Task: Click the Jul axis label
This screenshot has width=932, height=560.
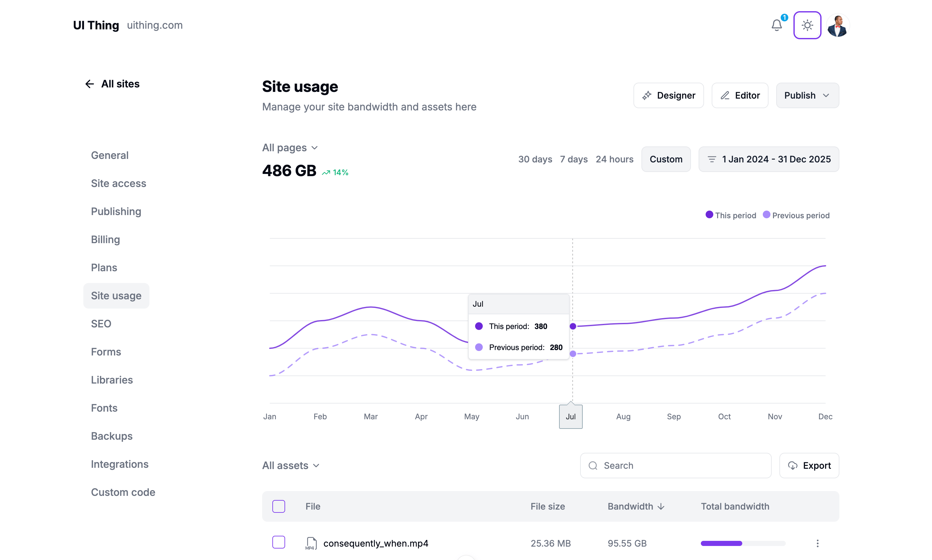Action: point(570,417)
